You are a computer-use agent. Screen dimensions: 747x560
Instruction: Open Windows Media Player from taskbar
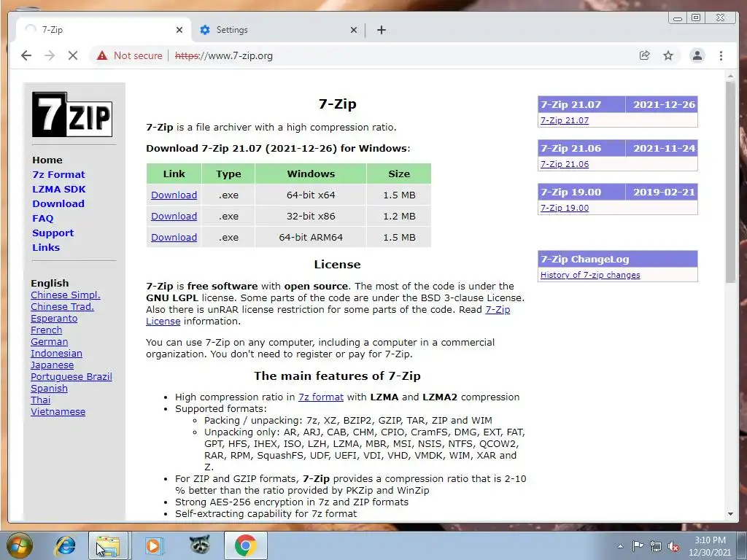tap(153, 545)
